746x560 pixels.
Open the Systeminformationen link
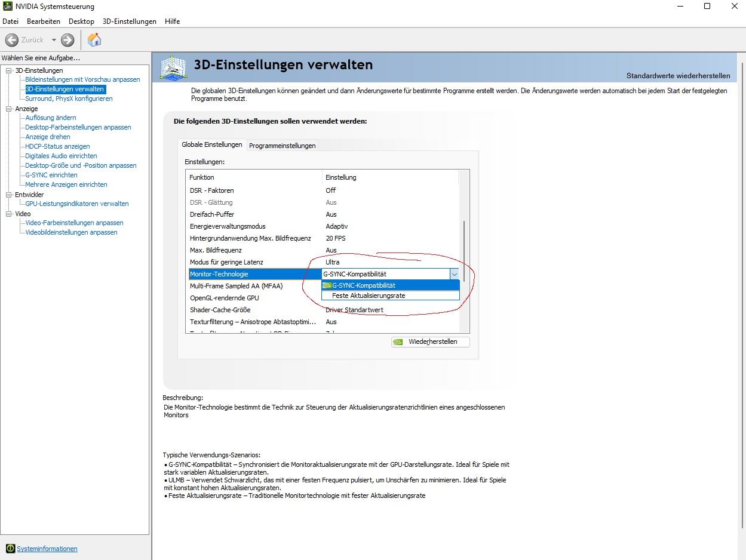(47, 549)
